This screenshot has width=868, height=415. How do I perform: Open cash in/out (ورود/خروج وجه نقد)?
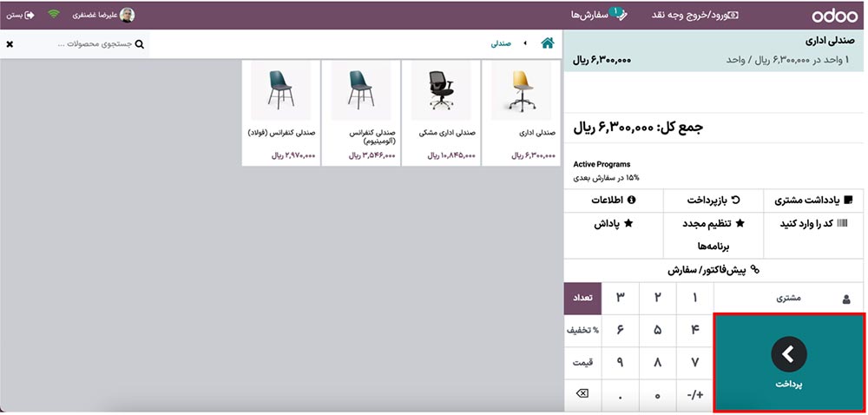(x=695, y=15)
